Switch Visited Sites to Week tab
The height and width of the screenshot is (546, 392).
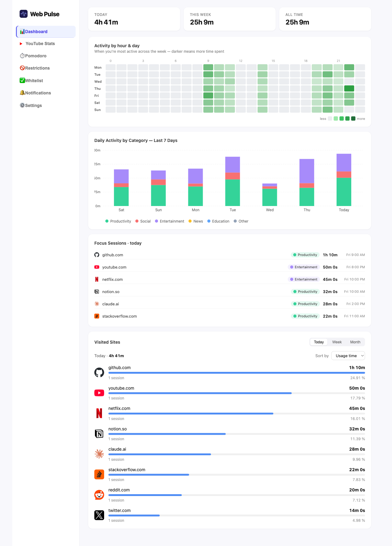tap(337, 342)
